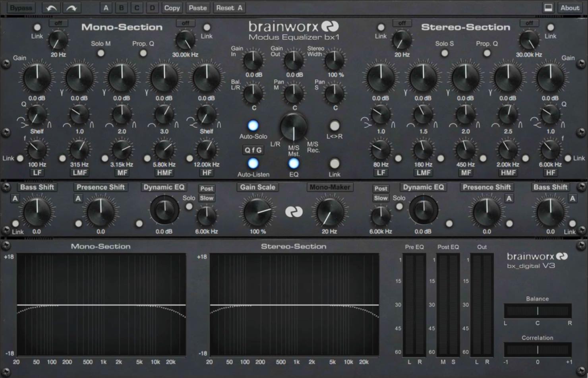
Task: Click the Mono-Section HMF band button
Action: coord(164,173)
